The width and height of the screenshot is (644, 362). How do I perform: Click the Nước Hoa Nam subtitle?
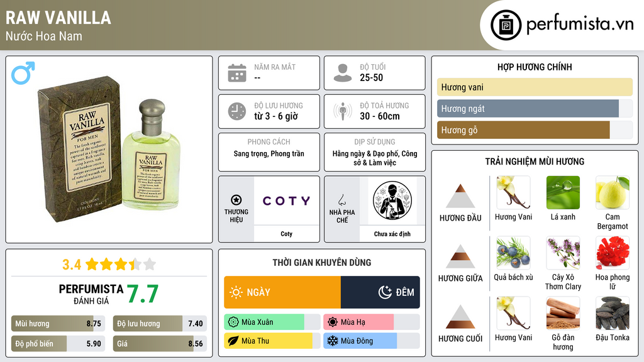[x=44, y=36]
